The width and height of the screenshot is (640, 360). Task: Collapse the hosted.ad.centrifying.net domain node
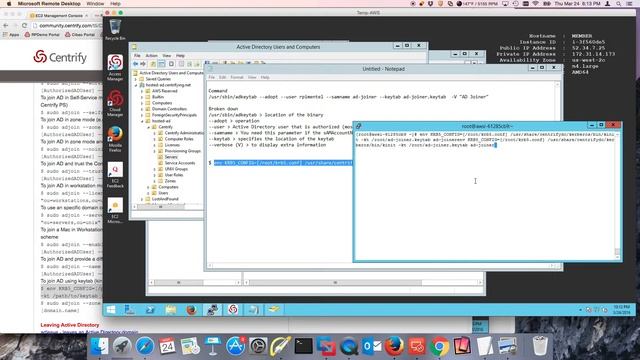(136, 85)
